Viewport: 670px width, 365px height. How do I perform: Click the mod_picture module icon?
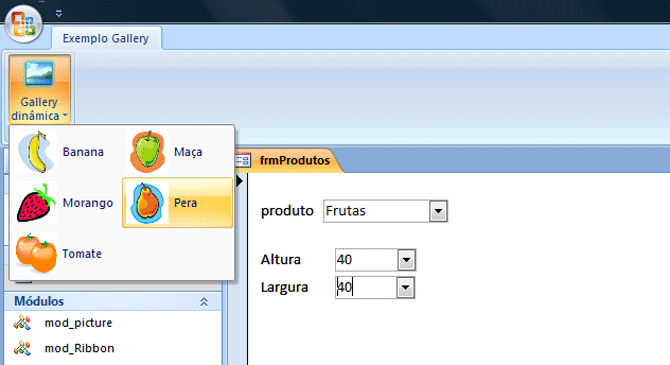22,323
